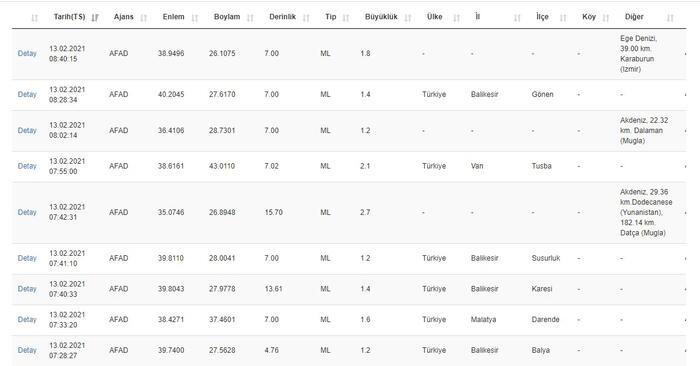Open Detay of Balıkesir Balya earthquake
Image resolution: width=700 pixels, height=366 pixels.
coord(27,350)
